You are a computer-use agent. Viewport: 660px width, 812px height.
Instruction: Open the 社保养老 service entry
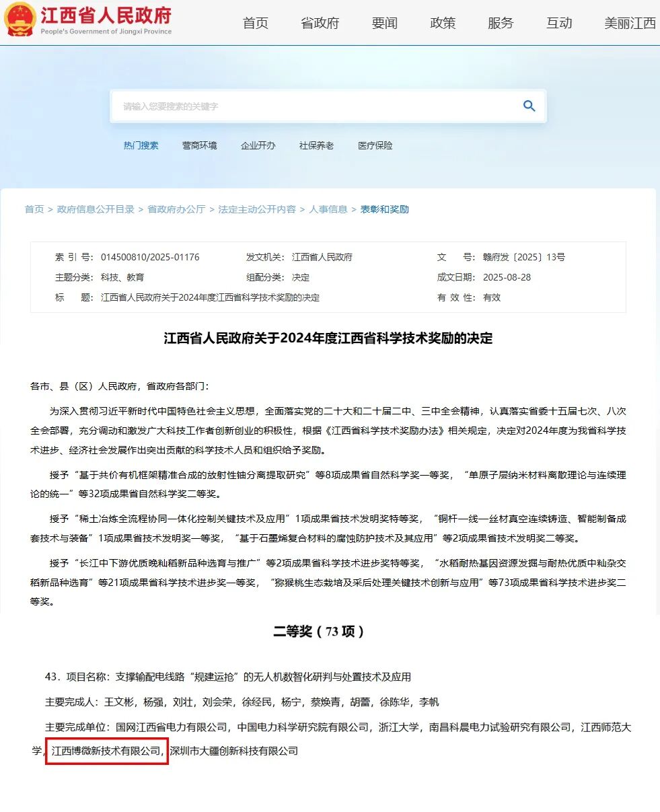[x=316, y=146]
